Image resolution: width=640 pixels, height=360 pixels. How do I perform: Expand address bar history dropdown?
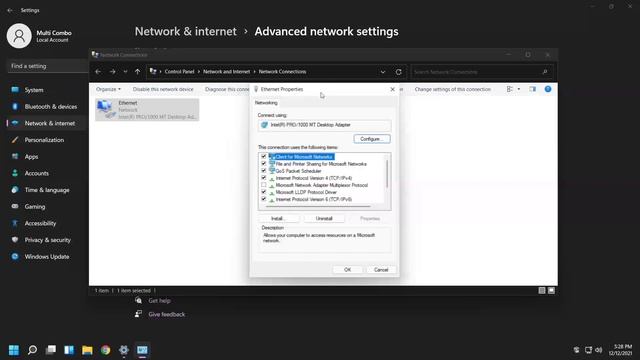(x=383, y=72)
